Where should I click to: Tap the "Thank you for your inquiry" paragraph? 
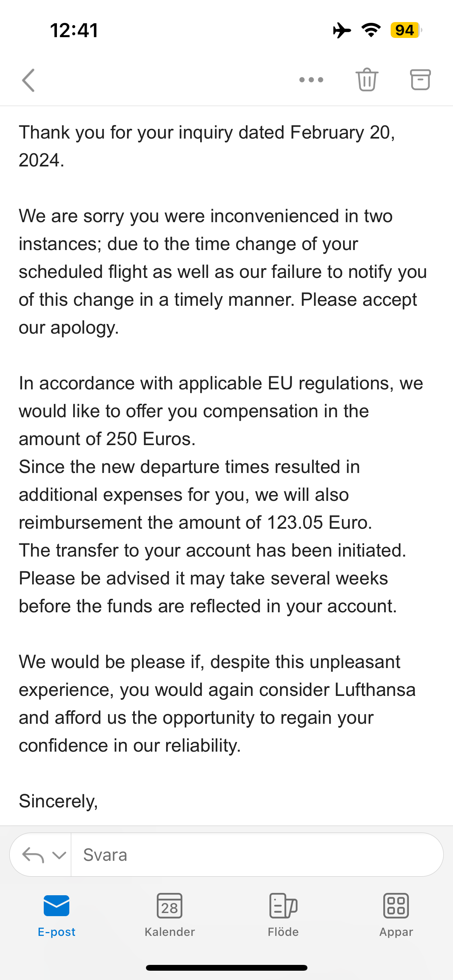(207, 146)
